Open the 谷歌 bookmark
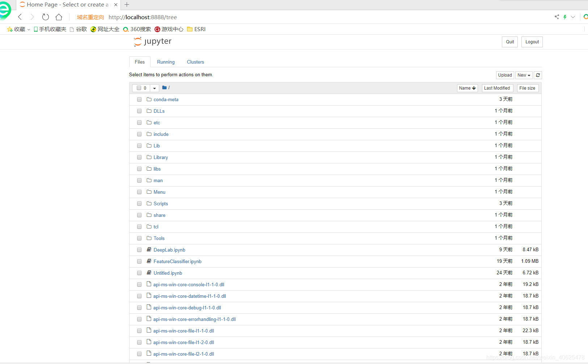 tap(78, 29)
